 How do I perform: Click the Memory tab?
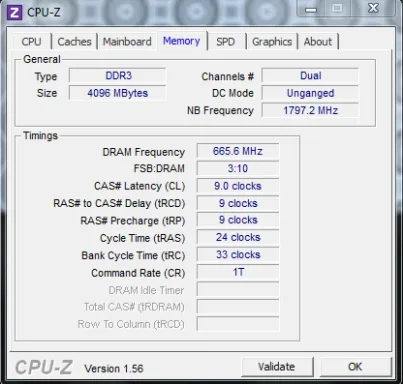[x=182, y=41]
